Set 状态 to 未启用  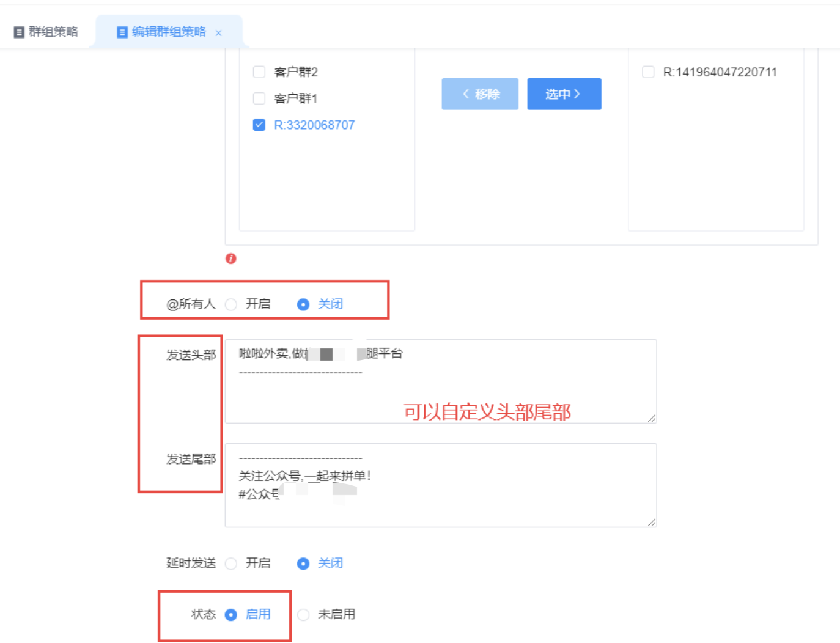tap(303, 615)
